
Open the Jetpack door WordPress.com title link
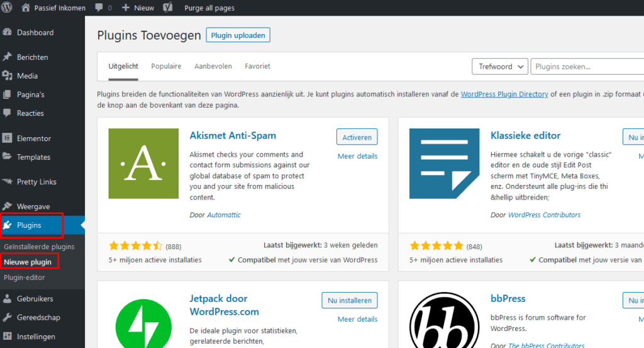(x=225, y=305)
